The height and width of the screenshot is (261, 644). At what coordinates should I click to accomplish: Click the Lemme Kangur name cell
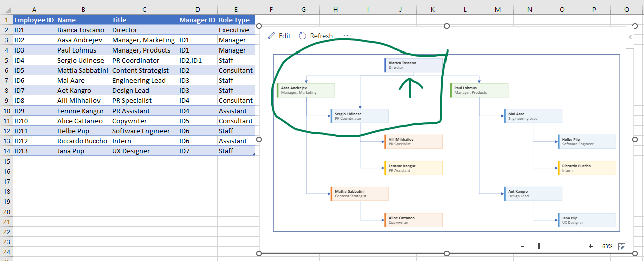[x=83, y=111]
